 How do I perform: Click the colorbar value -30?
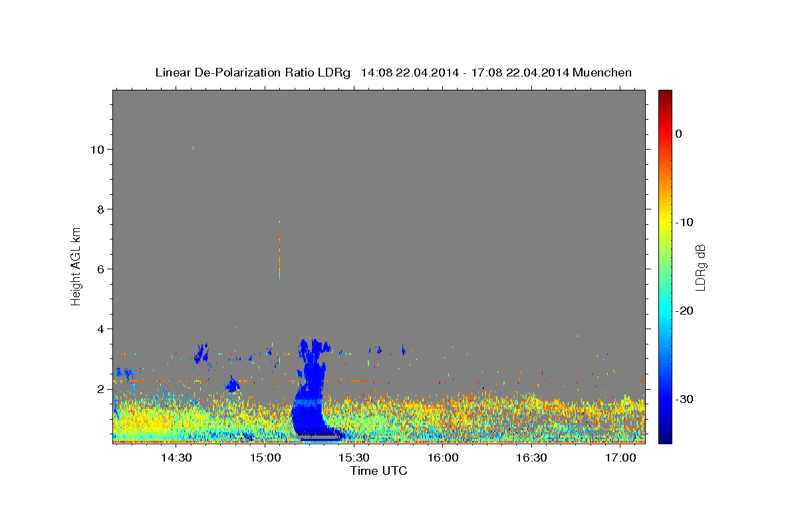(684, 399)
